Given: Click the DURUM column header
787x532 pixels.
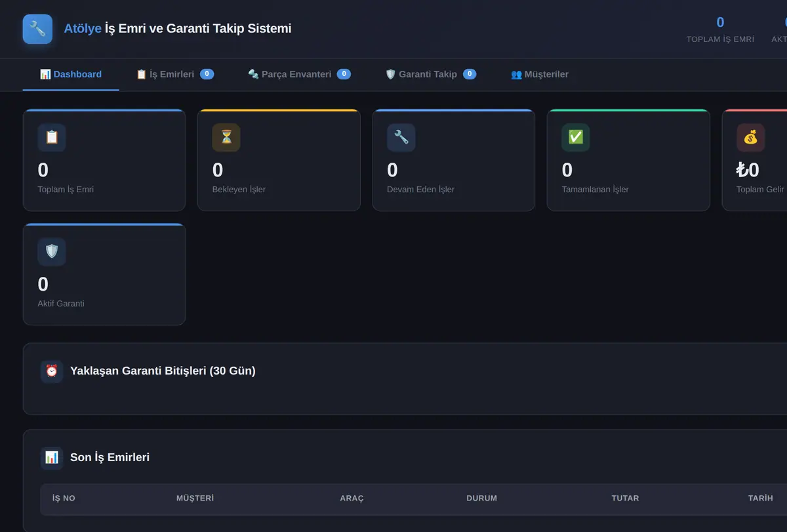Looking at the screenshot, I should coord(481,499).
